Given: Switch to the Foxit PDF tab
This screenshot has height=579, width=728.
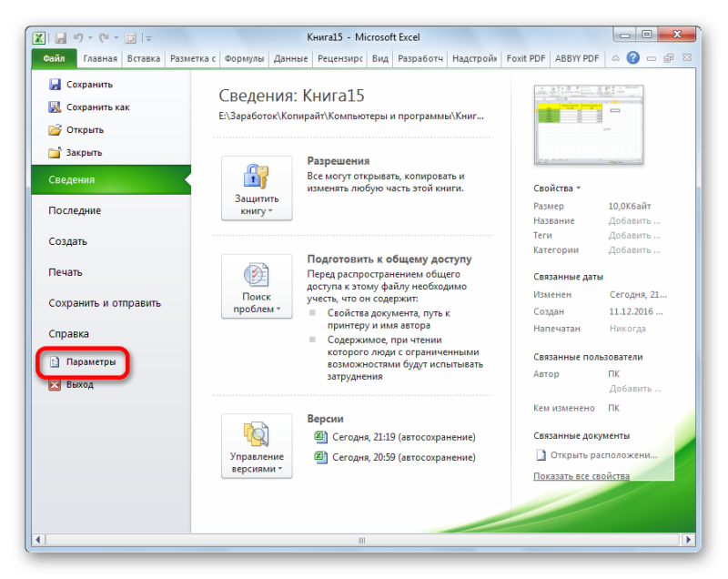Looking at the screenshot, I should coord(526,58).
